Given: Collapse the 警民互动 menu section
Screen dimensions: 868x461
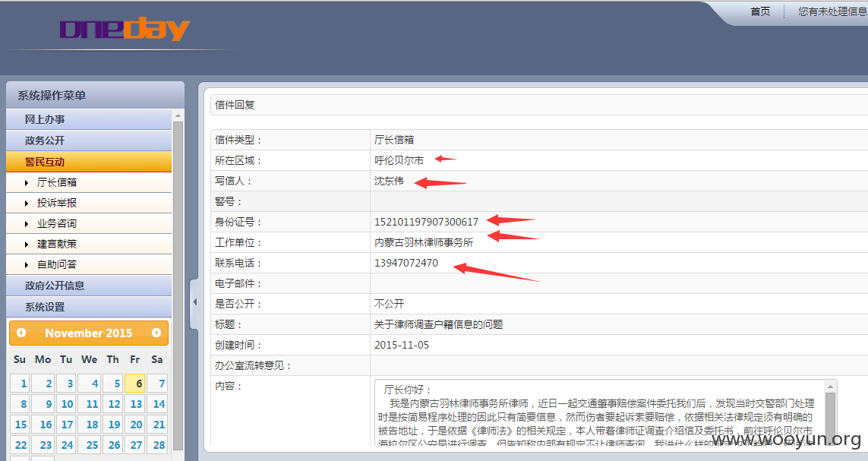Looking at the screenshot, I should (89, 162).
